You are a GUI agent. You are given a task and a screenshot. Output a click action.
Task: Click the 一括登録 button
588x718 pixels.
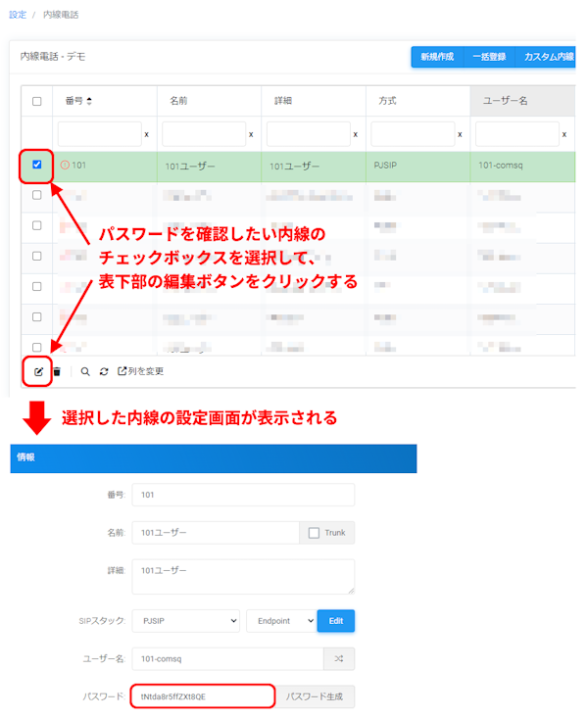point(489,57)
